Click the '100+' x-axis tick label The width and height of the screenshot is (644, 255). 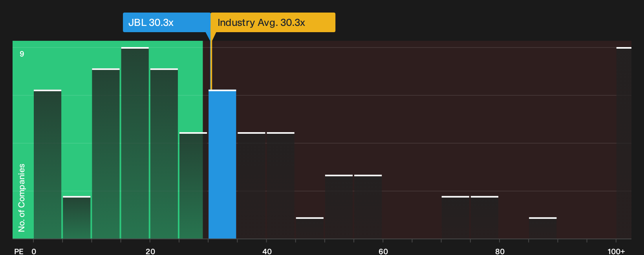tap(616, 251)
